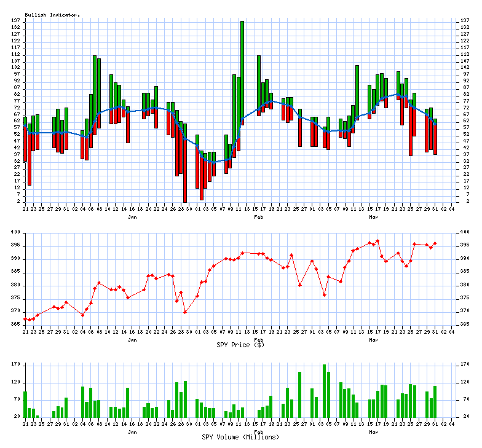
Task: Click the blue average line's lowest point in early February
Action: (213, 162)
